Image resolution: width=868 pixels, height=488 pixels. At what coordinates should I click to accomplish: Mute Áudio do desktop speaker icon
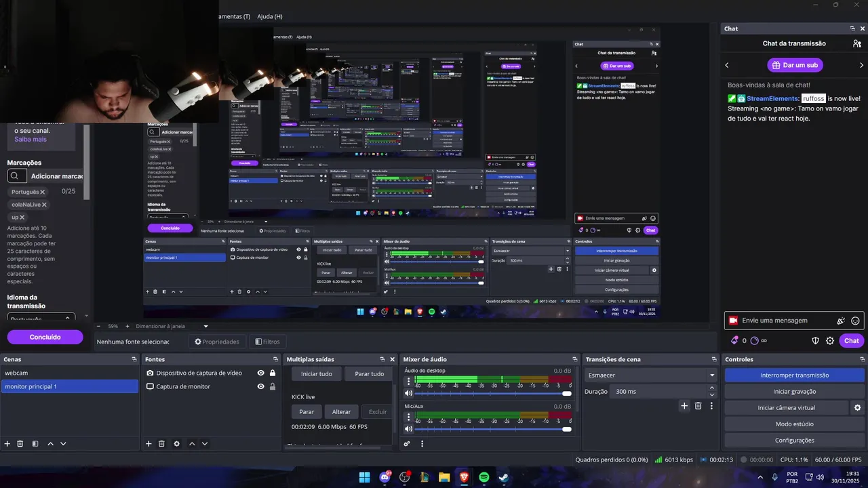tap(408, 393)
